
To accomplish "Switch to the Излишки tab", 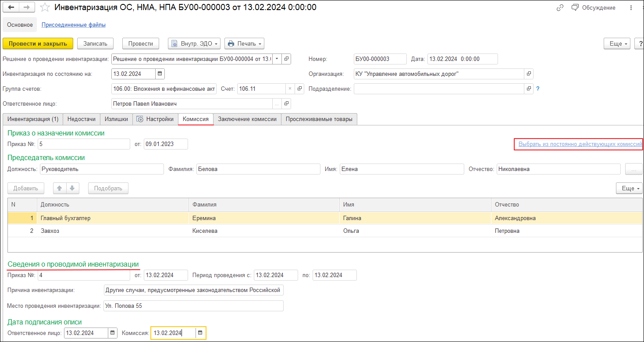I will click(x=116, y=119).
